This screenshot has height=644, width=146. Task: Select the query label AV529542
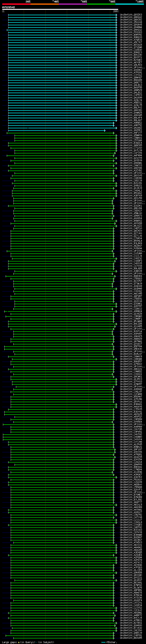(8, 7)
